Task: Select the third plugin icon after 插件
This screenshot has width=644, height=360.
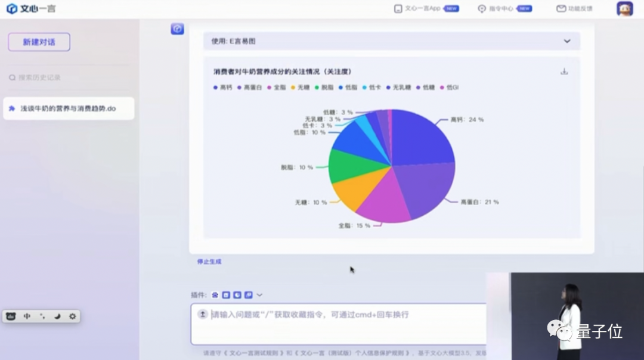Action: (x=237, y=295)
